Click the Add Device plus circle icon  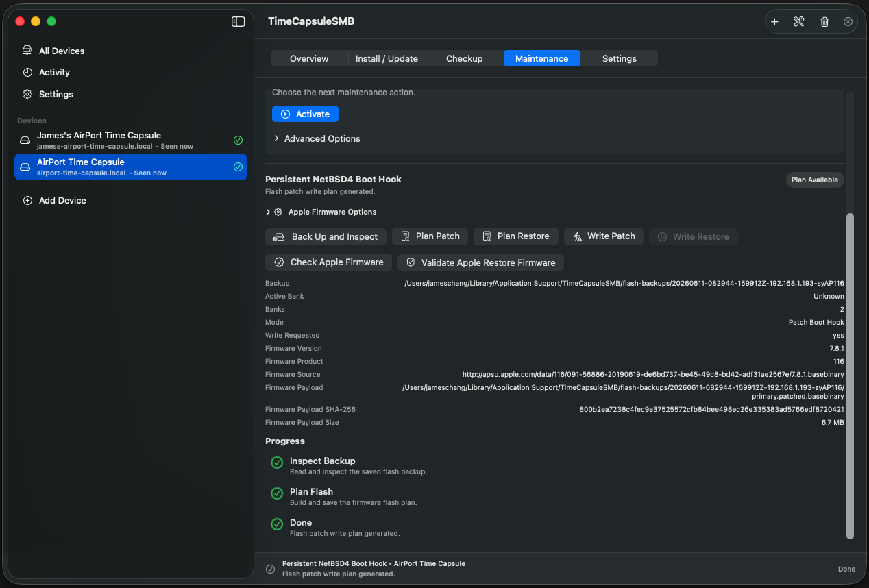pos(27,201)
